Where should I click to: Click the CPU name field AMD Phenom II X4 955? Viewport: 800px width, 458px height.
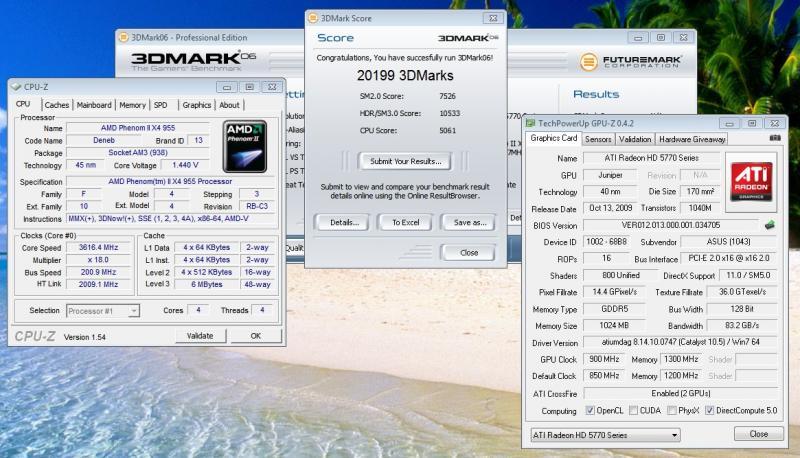[138, 128]
